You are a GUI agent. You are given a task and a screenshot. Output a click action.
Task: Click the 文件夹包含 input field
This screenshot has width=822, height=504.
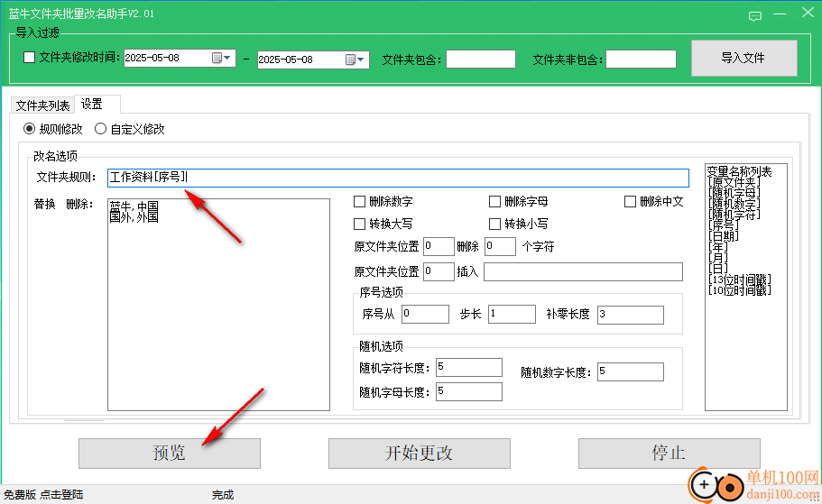tap(481, 60)
